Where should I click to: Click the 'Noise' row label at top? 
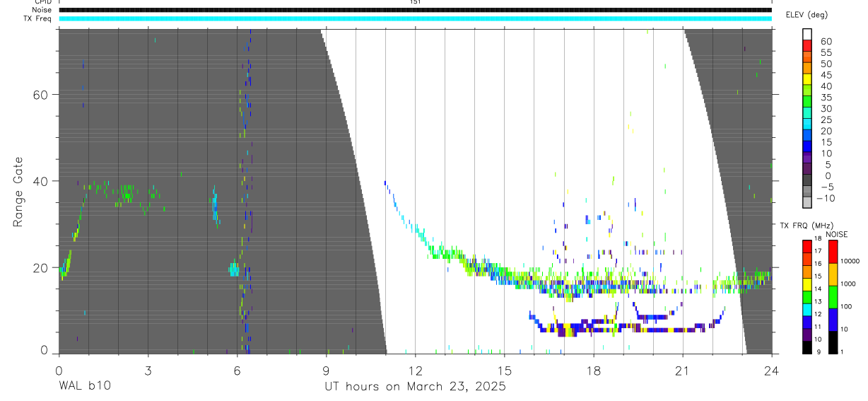point(42,10)
